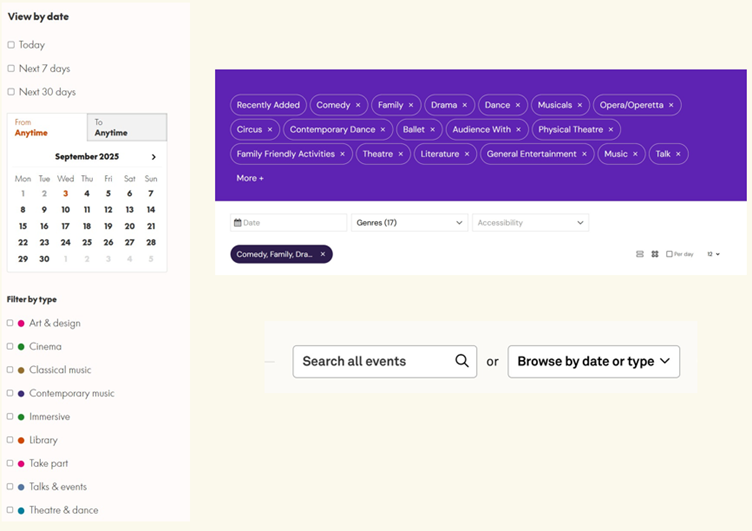This screenshot has height=531, width=752.
Task: Toggle the Per day checkbox
Action: 669,254
